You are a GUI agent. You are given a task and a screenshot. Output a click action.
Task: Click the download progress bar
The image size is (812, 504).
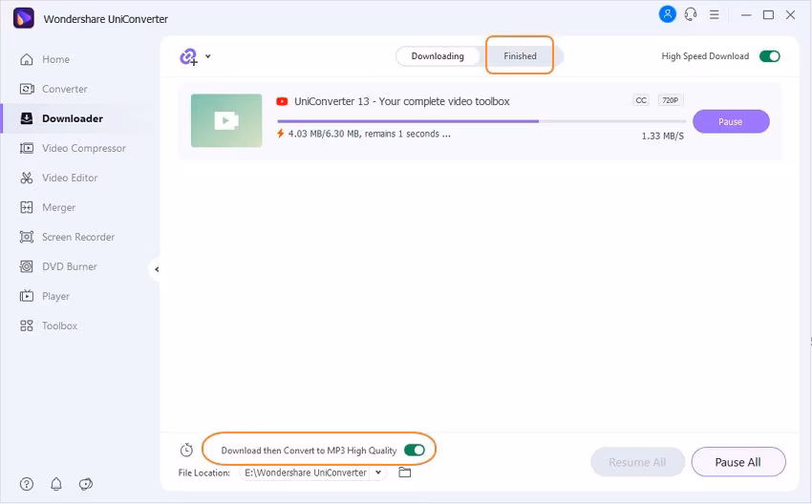coord(481,121)
